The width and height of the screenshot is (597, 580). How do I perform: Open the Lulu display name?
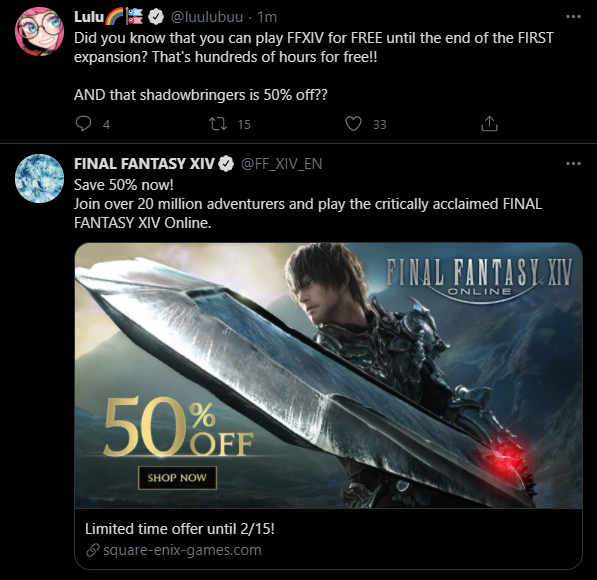(89, 17)
